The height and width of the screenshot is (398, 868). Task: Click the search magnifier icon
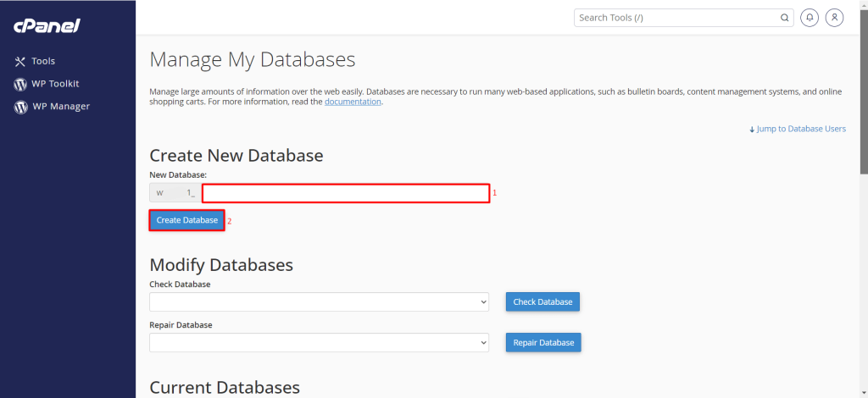pos(784,18)
